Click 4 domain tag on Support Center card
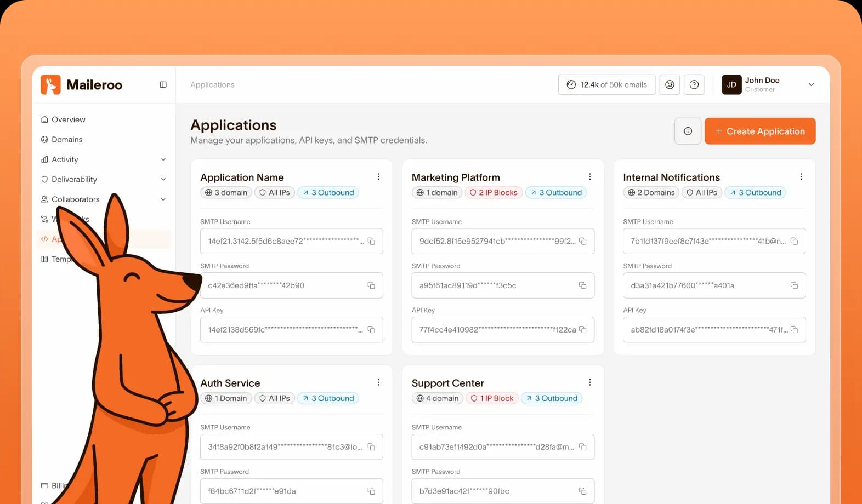 coord(437,398)
